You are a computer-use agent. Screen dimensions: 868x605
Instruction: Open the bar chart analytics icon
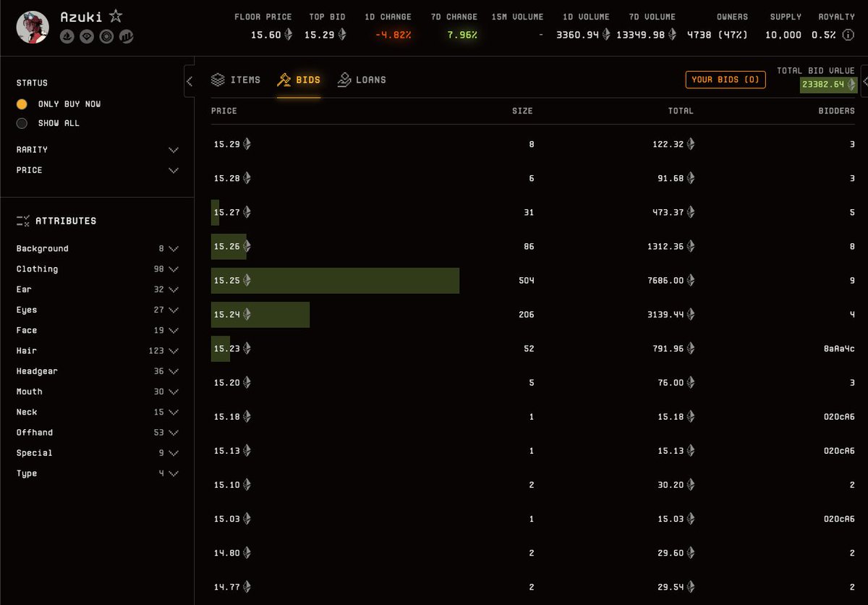[126, 36]
